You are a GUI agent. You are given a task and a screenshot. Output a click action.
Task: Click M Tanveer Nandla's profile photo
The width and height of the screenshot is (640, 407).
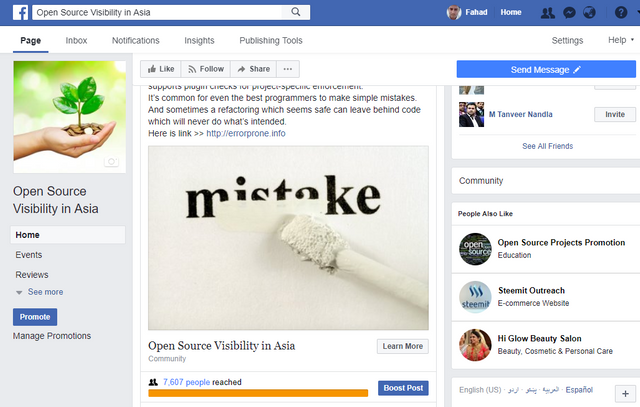point(471,114)
